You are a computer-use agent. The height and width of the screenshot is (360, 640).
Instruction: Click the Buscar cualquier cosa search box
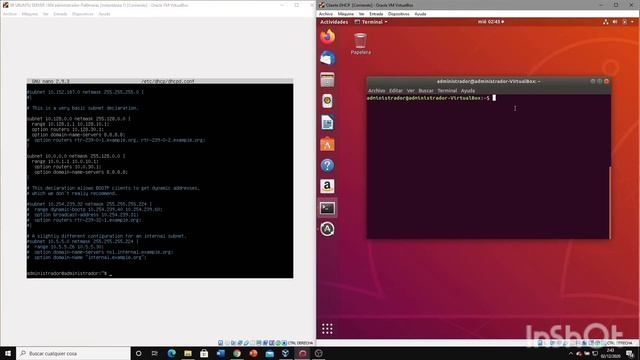click(73, 353)
